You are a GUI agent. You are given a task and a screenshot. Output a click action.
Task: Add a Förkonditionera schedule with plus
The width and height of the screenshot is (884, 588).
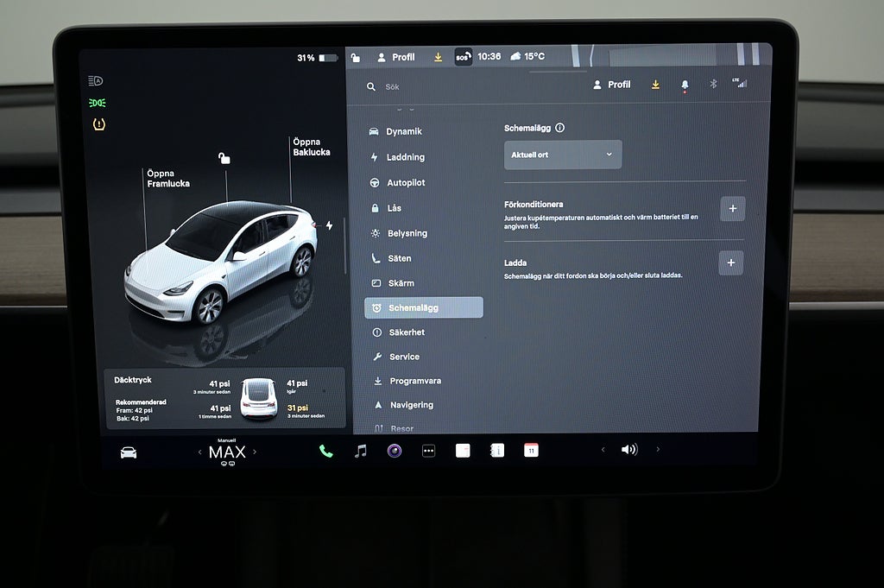tap(731, 209)
